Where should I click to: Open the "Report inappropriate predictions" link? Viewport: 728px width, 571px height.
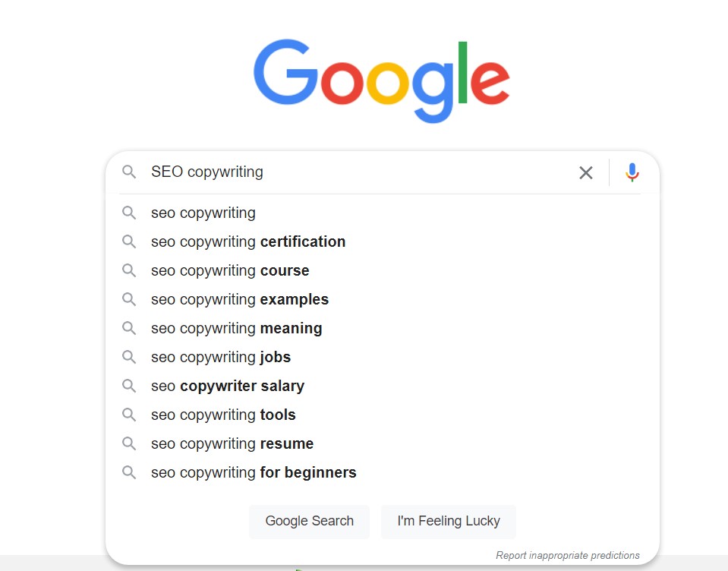[x=568, y=555]
